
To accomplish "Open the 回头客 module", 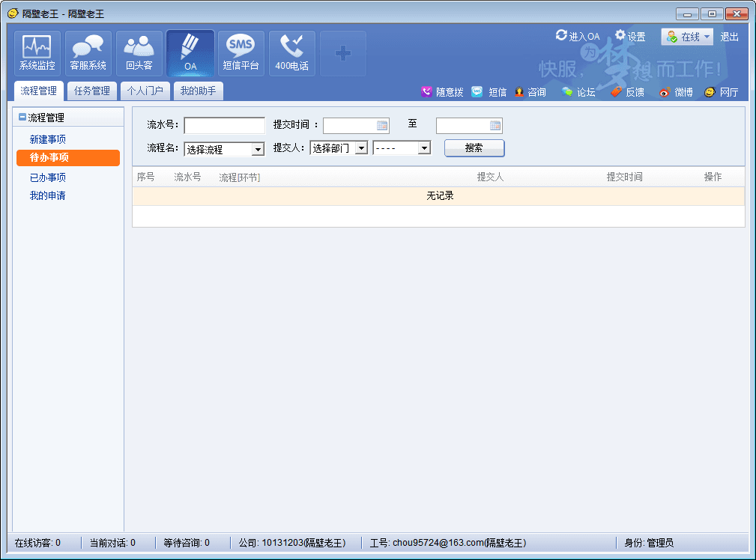I will click(139, 52).
